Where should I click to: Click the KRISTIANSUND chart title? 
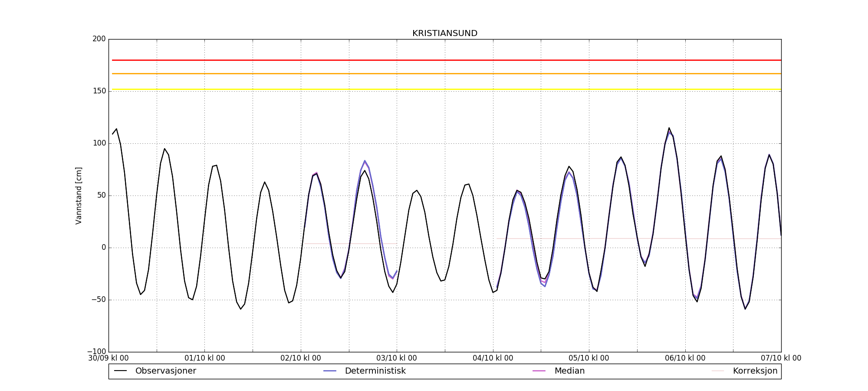pos(444,33)
